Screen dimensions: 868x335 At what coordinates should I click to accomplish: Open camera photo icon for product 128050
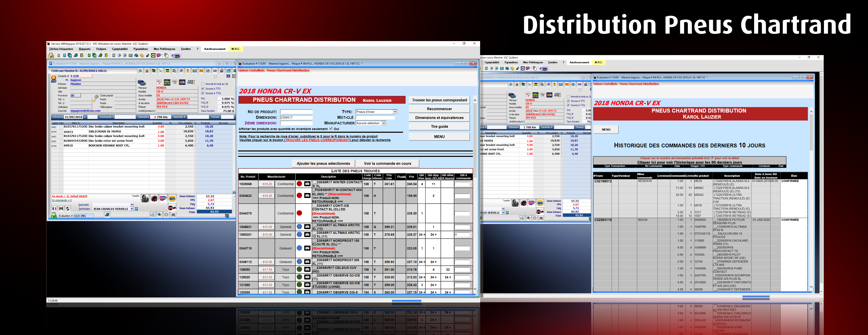point(307,269)
